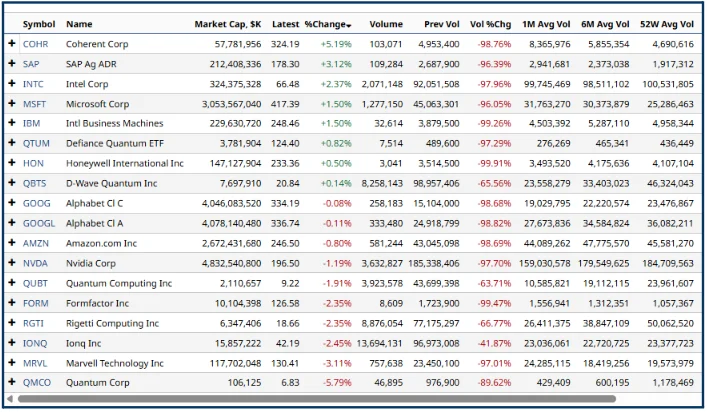Screen dimensions: 707x412
Task: Expand the QTUM row plus icon
Action: tap(12, 142)
